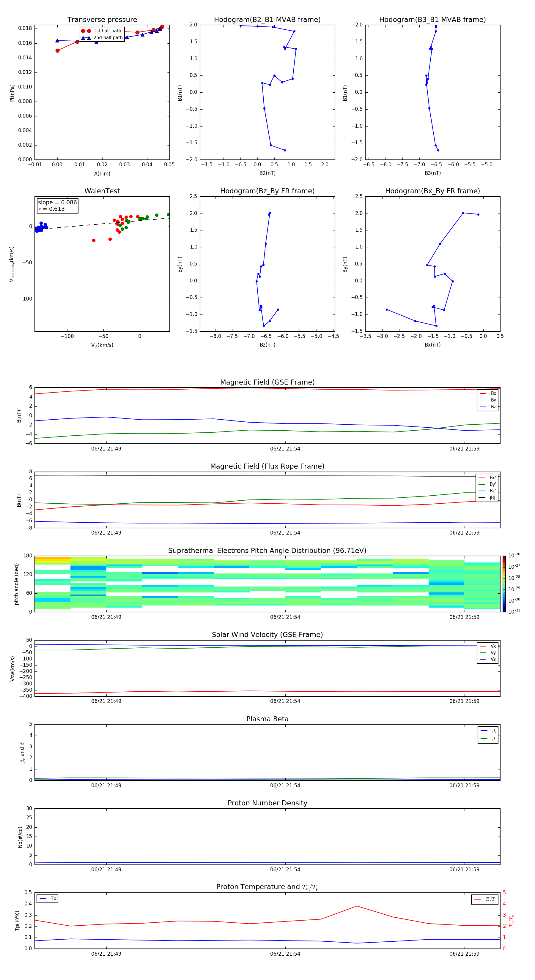535x980 pixels.
Task: Click the 'Hodogram(B2_B1 MVAB frame)' title
Action: click(267, 20)
